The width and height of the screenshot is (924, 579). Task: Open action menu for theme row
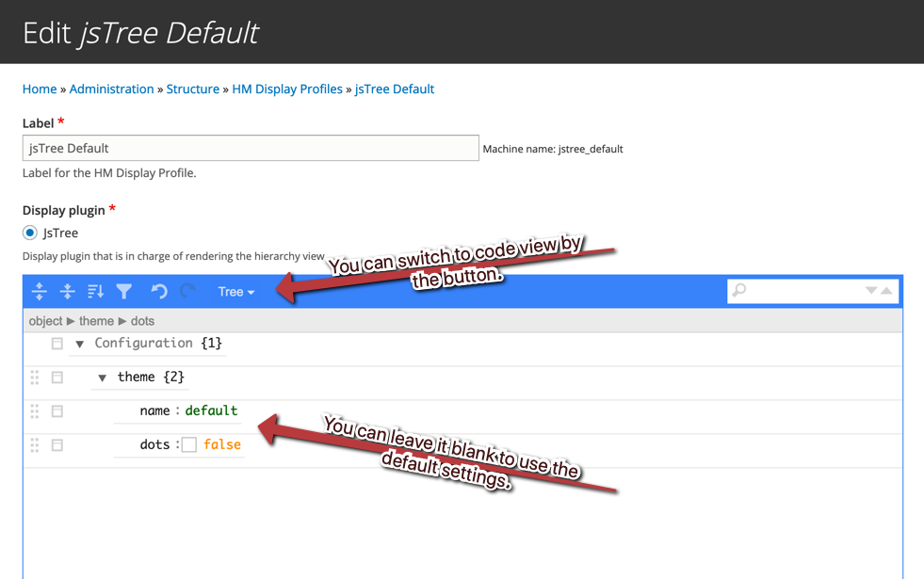pyautogui.click(x=57, y=378)
